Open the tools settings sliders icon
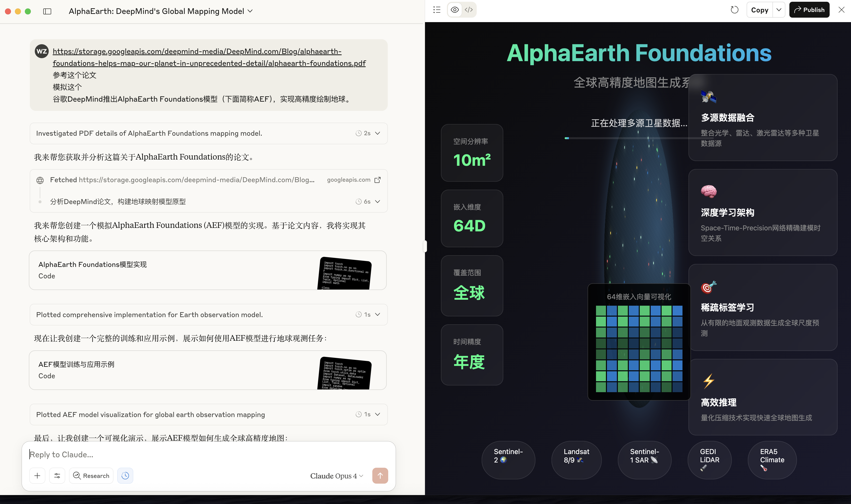Viewport: 851px width, 504px height. click(x=57, y=475)
